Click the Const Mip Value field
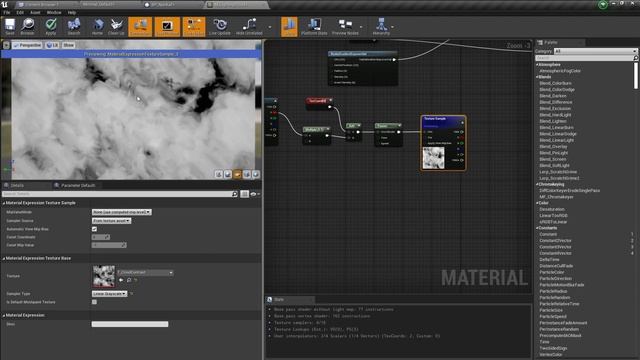The width and height of the screenshot is (640, 360). (109, 245)
